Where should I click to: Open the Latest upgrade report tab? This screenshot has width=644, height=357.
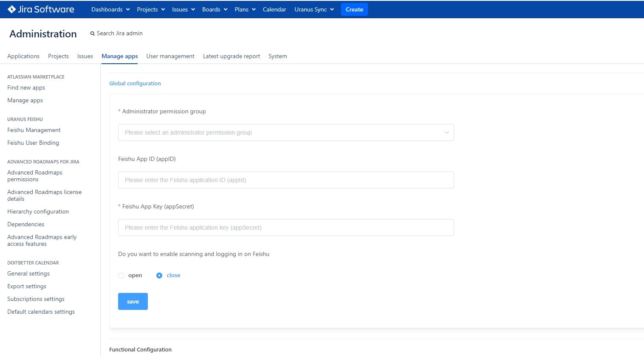pyautogui.click(x=232, y=56)
